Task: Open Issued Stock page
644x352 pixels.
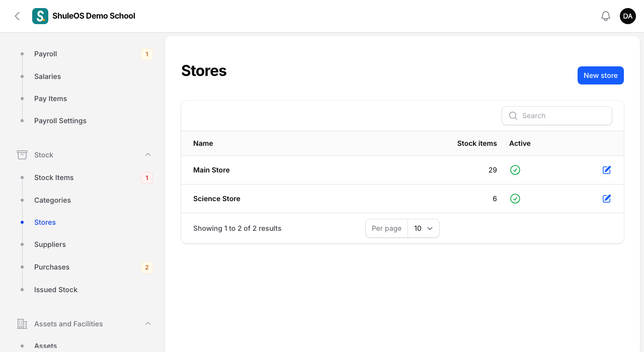Action: pos(56,290)
